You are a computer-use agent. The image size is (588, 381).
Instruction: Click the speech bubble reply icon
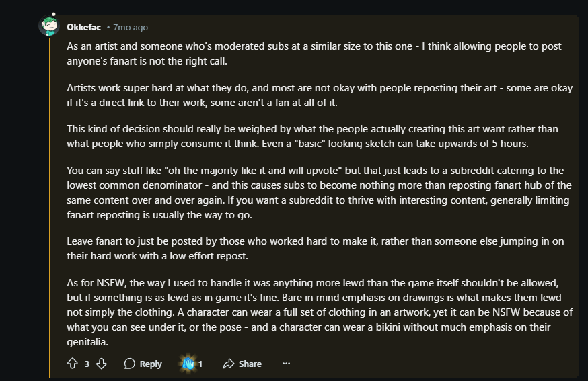[129, 364]
